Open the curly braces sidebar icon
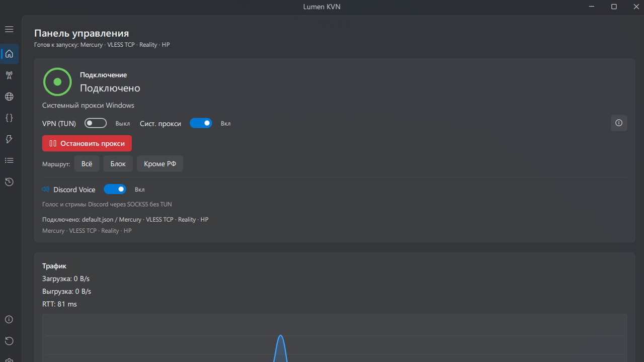Viewport: 644px width, 362px height. (x=9, y=118)
